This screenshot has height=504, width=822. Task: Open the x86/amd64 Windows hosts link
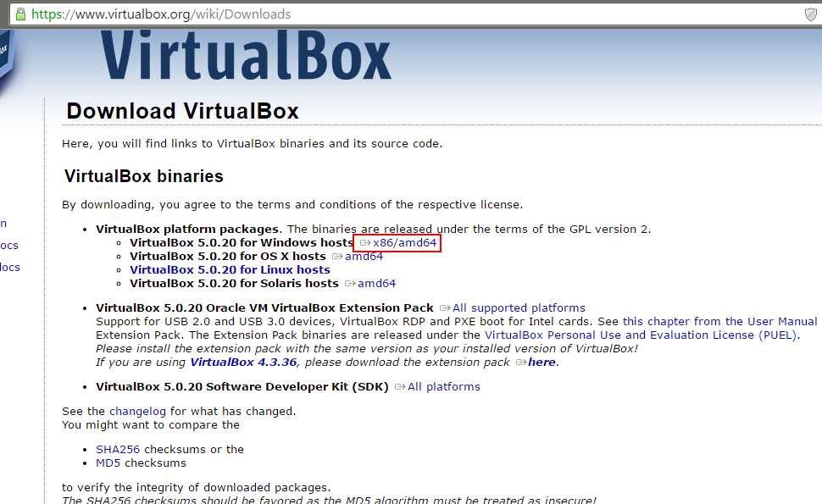404,242
